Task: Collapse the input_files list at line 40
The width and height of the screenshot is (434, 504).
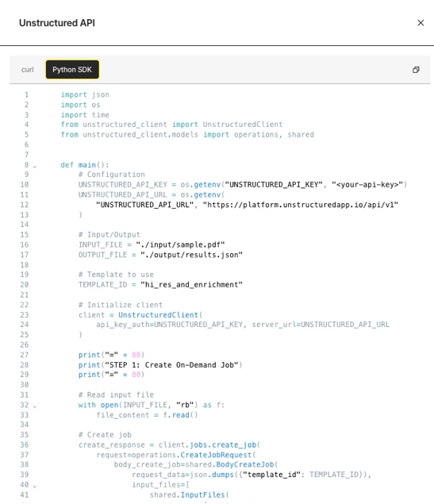Action: point(35,487)
